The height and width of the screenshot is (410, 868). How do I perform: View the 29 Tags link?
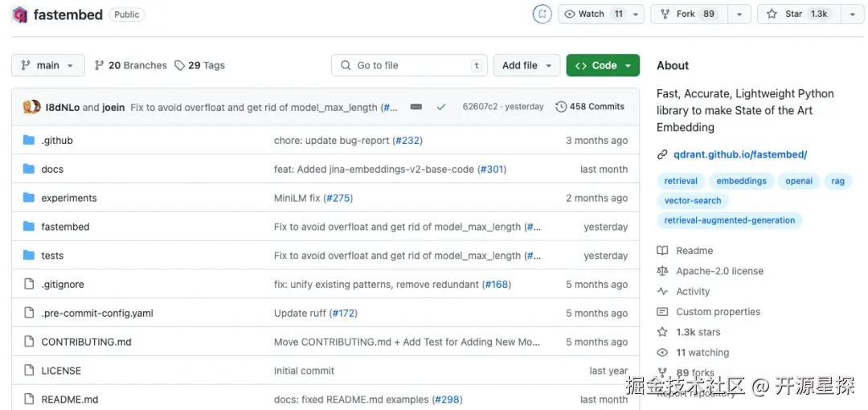pyautogui.click(x=200, y=65)
